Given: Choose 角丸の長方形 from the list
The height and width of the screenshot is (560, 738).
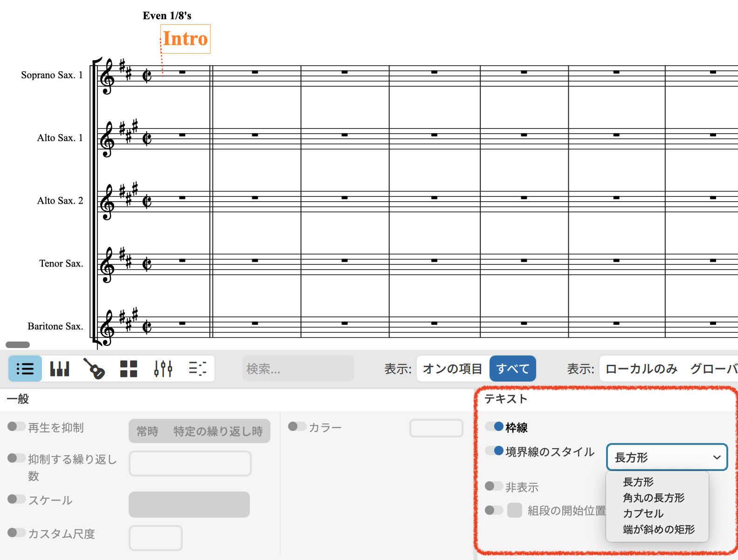Looking at the screenshot, I should coord(654,498).
